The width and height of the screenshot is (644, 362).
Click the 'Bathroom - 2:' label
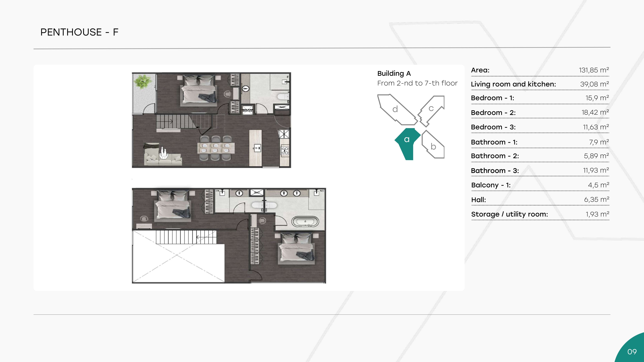coord(495,156)
